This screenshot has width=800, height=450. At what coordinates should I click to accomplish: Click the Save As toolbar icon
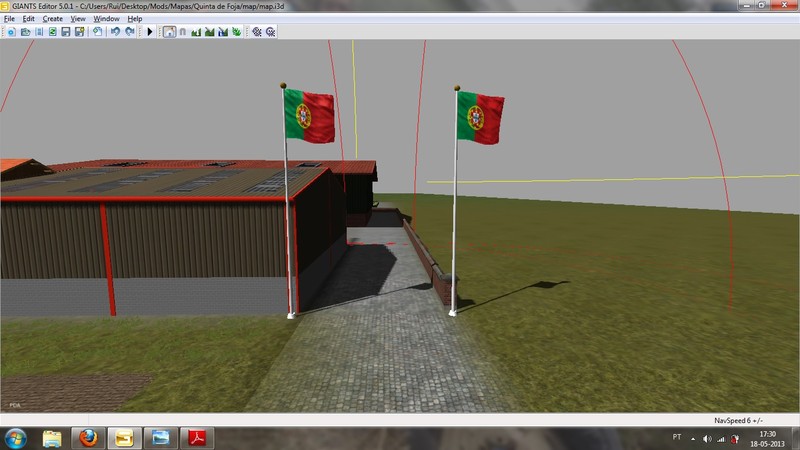[x=80, y=32]
